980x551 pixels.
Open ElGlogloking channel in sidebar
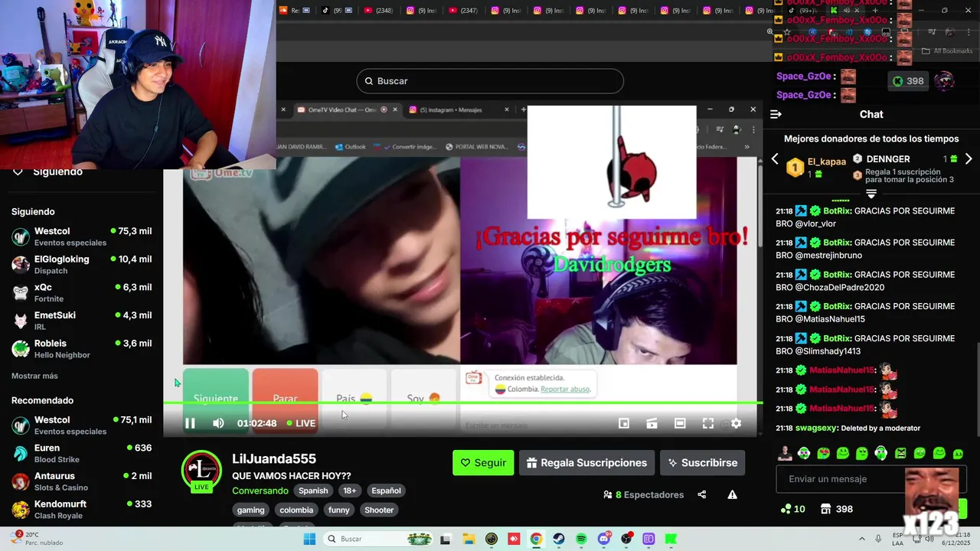pos(81,264)
